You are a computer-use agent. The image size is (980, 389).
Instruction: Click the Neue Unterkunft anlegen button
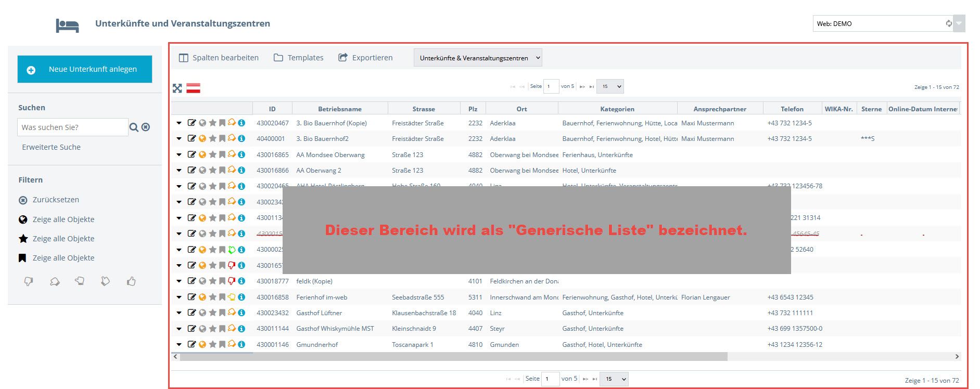(85, 69)
